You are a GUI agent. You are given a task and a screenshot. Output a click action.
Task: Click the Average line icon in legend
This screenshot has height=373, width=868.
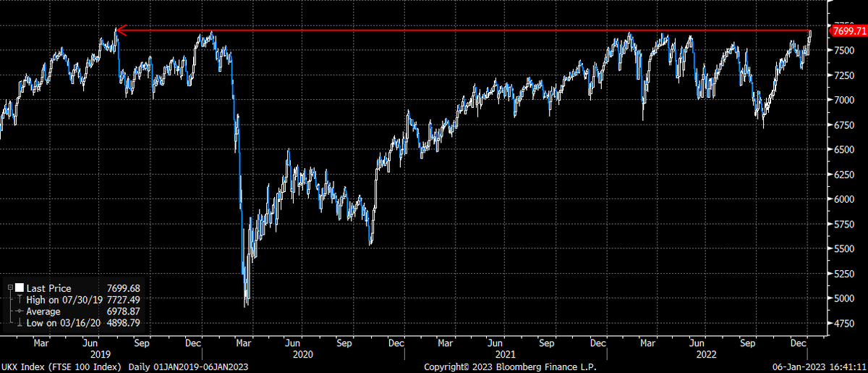click(x=19, y=309)
